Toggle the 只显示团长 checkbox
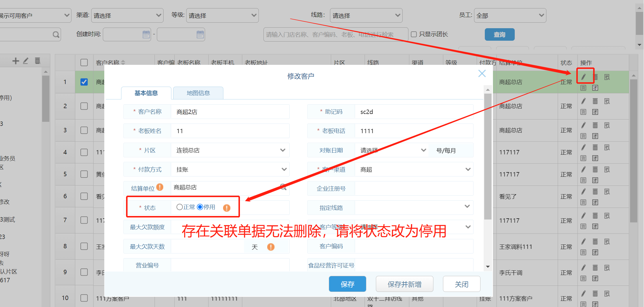 pos(414,34)
